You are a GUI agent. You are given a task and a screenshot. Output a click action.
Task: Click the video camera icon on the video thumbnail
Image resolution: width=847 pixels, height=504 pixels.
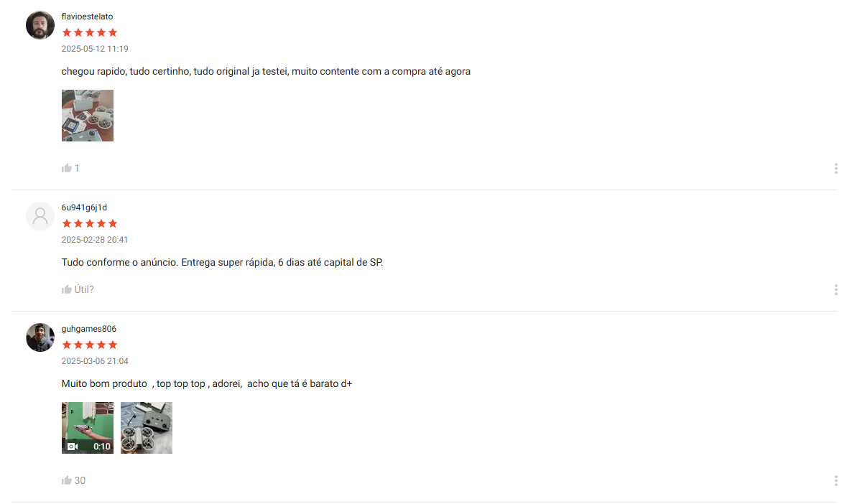pyautogui.click(x=73, y=447)
